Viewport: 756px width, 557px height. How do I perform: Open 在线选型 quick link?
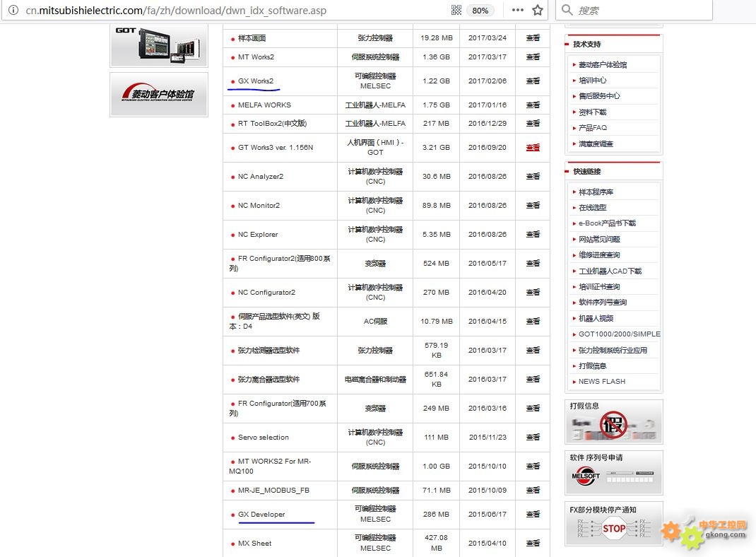(593, 207)
